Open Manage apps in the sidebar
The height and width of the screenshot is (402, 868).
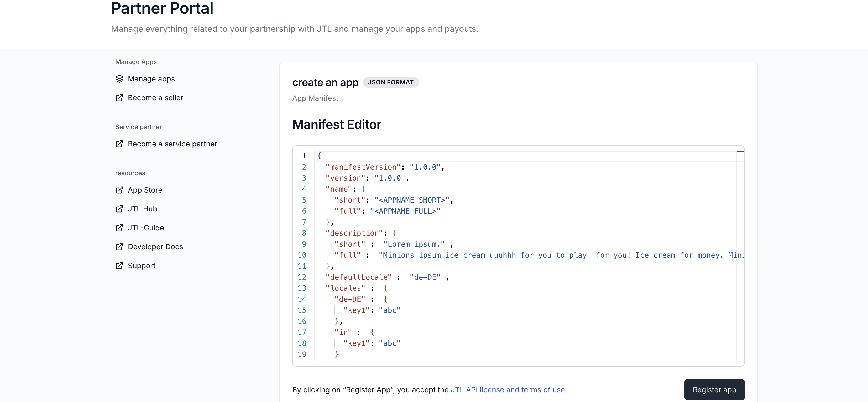tap(151, 78)
